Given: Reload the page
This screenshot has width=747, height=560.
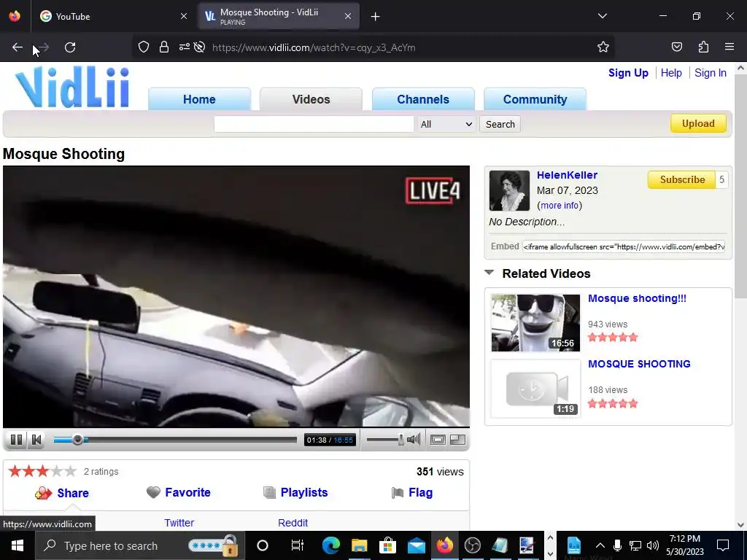Looking at the screenshot, I should [70, 47].
